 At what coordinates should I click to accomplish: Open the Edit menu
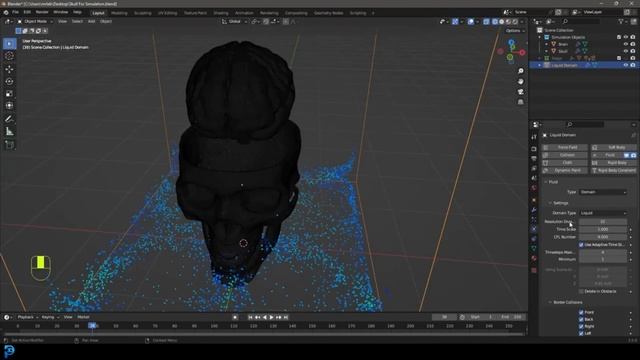point(27,12)
